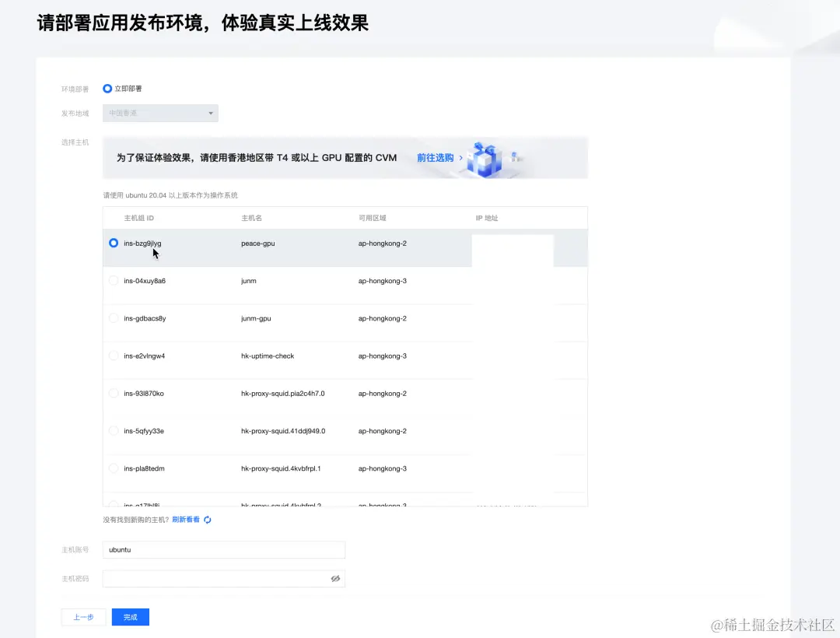Select radio for host ins-04xuy8a6
The width and height of the screenshot is (840, 638).
point(114,280)
